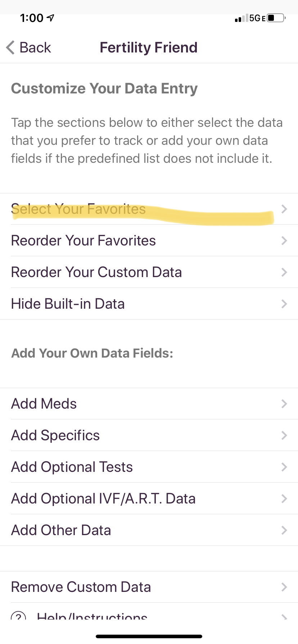Tap the chevron on Select Your Favorites
Image resolution: width=298 pixels, height=644 pixels.
coord(284,209)
